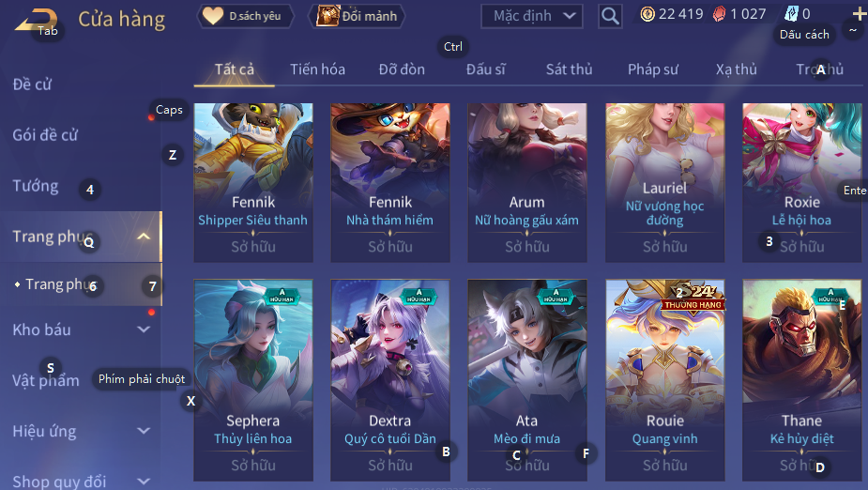
Task: Select the Sát thủ tab
Action: pos(569,69)
